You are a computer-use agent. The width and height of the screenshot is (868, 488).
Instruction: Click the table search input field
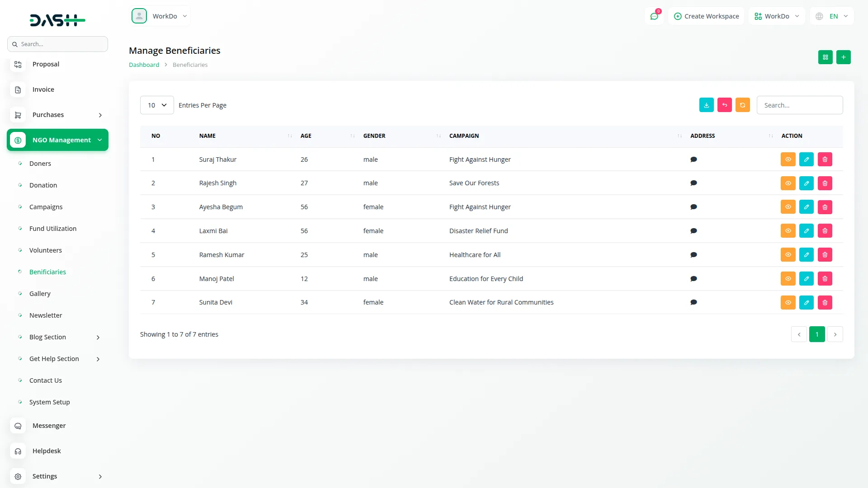tap(799, 105)
